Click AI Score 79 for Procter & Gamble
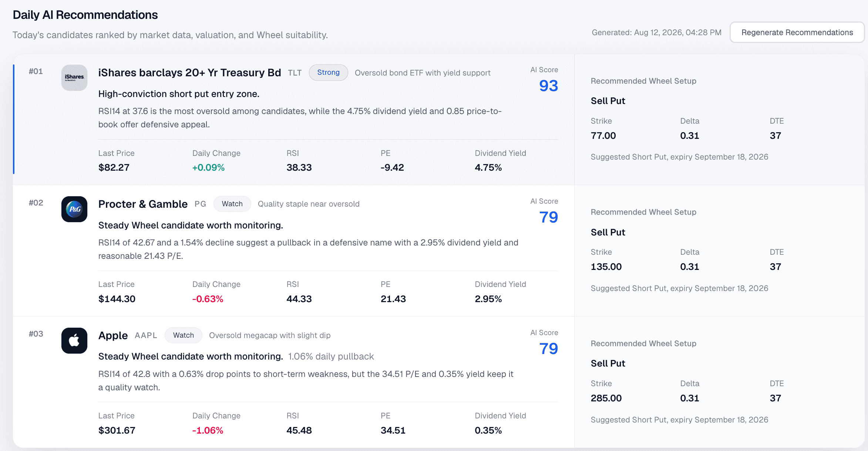Viewport: 868px width, 451px height. (549, 217)
